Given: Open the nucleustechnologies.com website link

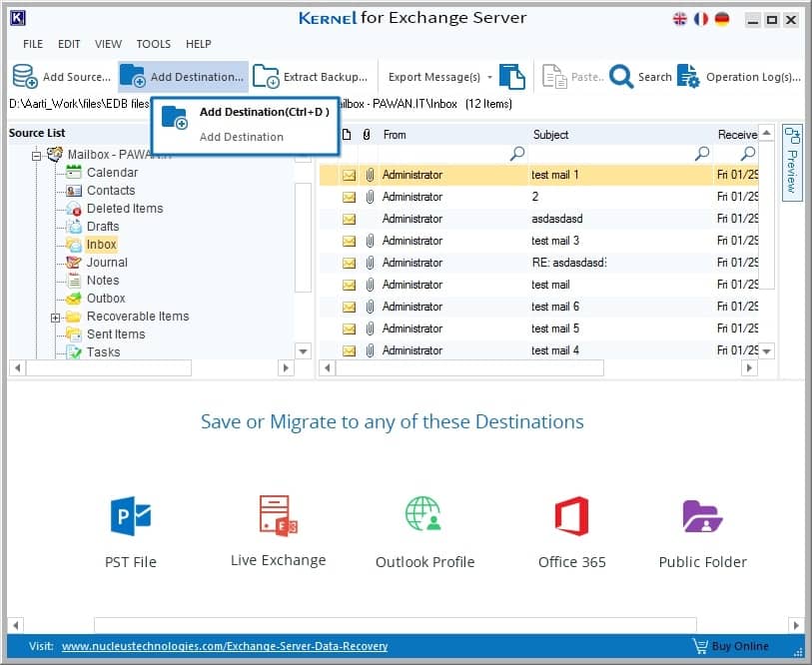Looking at the screenshot, I should pos(225,646).
